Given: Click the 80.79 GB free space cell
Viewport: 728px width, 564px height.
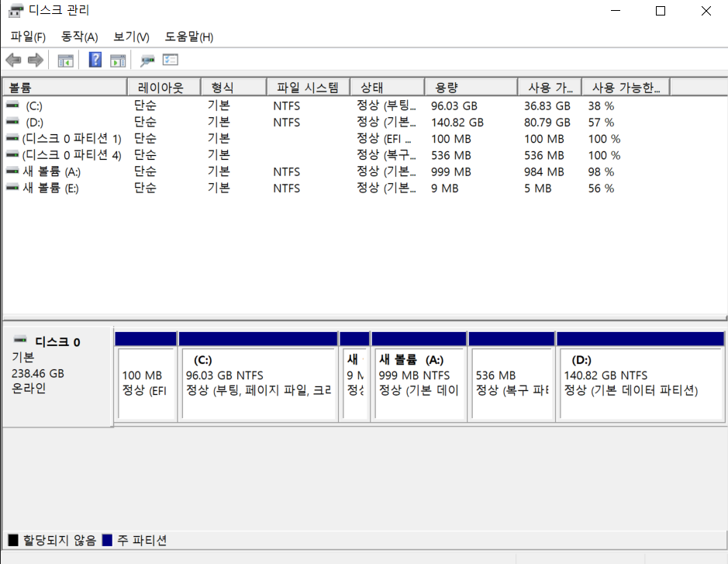Looking at the screenshot, I should click(547, 122).
